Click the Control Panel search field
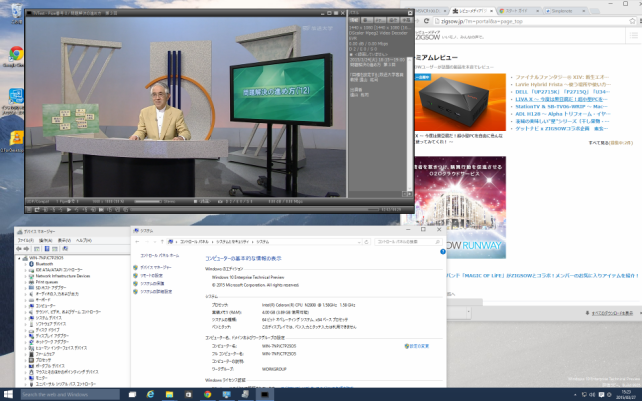Screen dimensions: 642x401 (x=408, y=242)
